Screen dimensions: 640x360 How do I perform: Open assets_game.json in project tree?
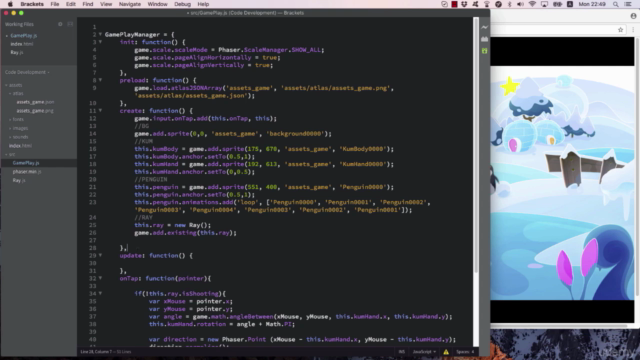(36, 102)
